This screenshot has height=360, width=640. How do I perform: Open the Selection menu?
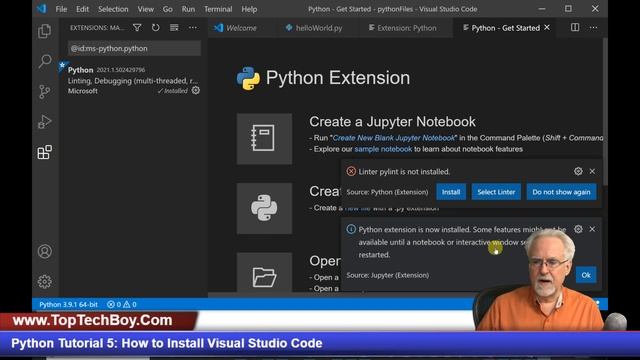tap(113, 9)
